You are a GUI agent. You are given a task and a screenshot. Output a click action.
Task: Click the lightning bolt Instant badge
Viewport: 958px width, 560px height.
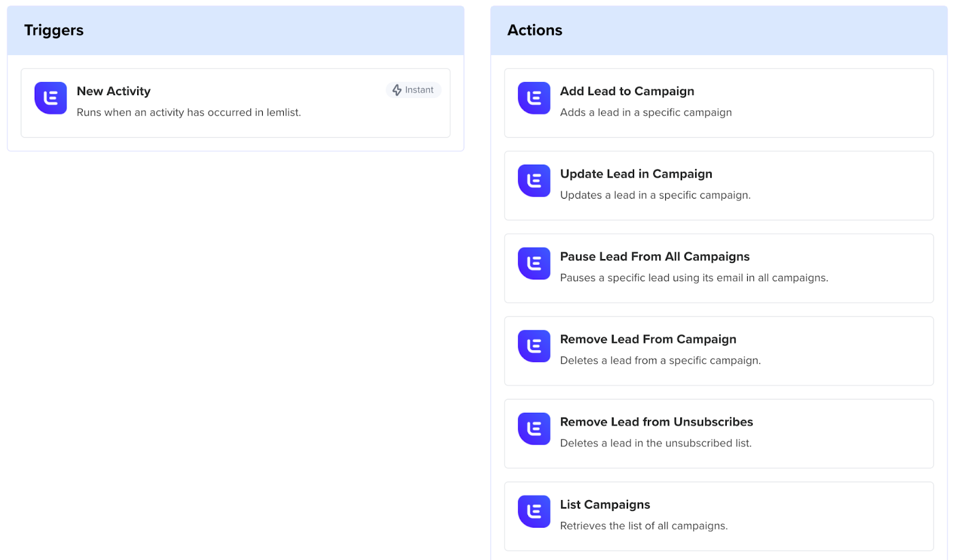coord(413,90)
